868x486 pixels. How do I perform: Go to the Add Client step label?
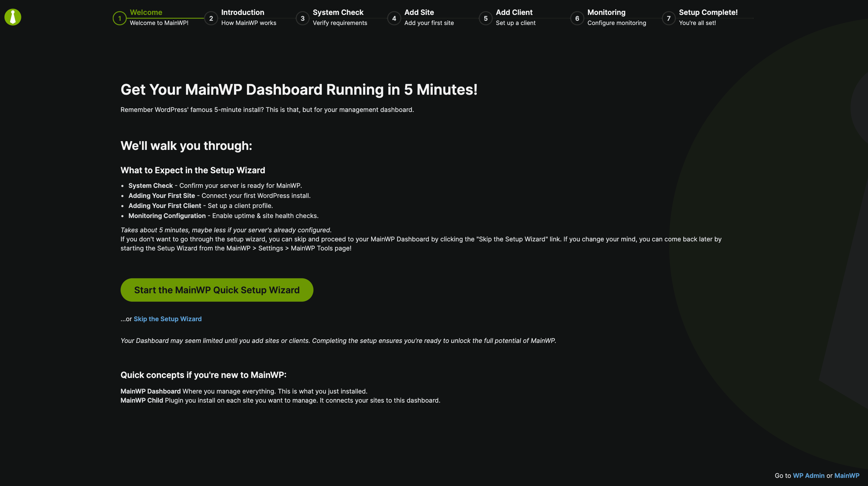click(514, 12)
